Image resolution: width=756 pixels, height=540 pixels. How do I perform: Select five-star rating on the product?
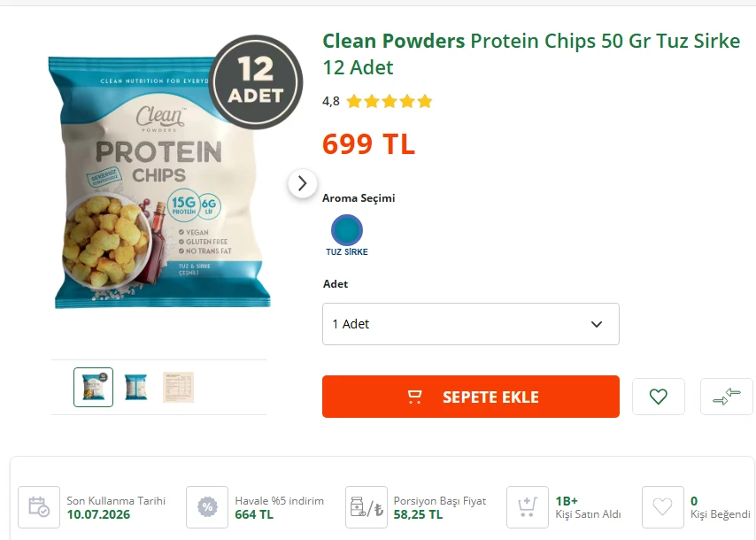[x=423, y=101]
